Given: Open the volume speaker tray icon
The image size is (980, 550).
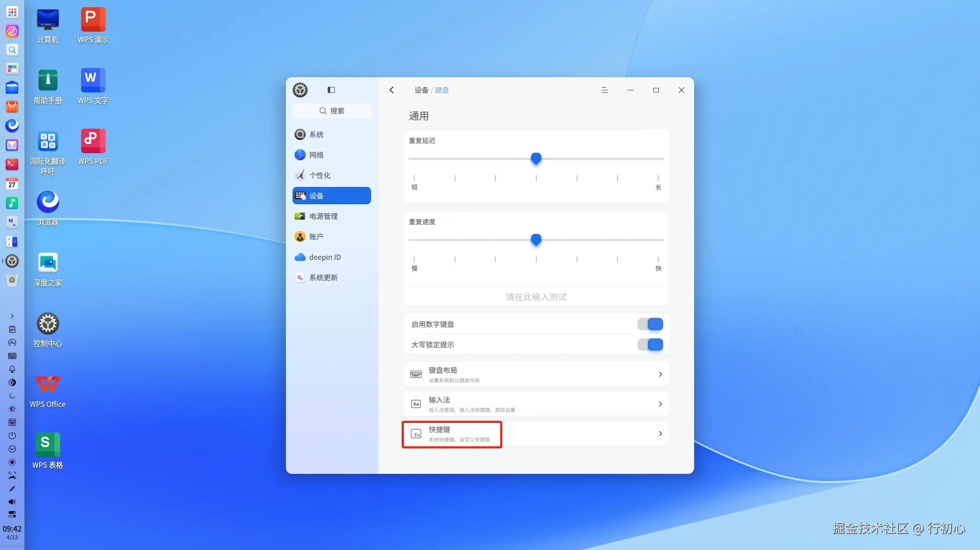Looking at the screenshot, I should 12,501.
